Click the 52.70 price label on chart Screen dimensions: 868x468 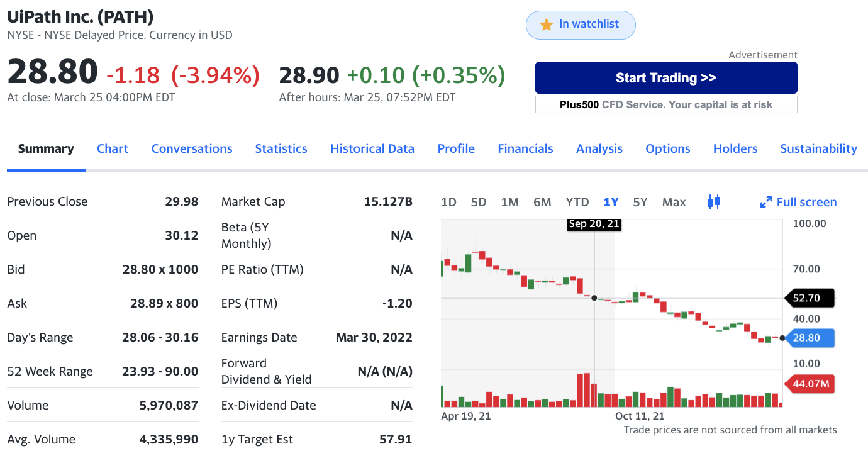809,298
